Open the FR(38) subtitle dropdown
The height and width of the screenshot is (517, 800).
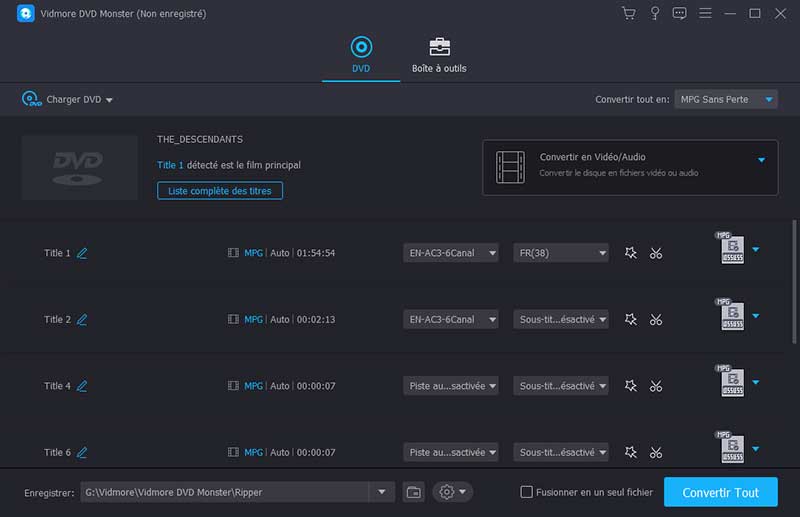(x=560, y=253)
